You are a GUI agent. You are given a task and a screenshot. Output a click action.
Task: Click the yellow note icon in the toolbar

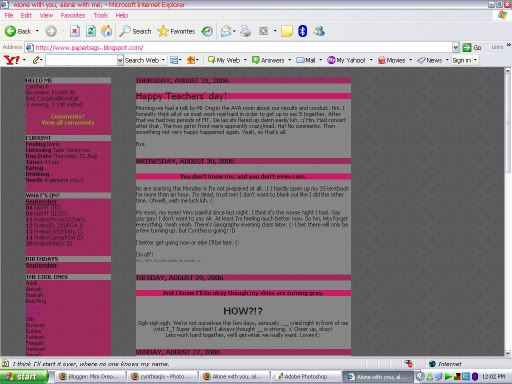(x=286, y=31)
